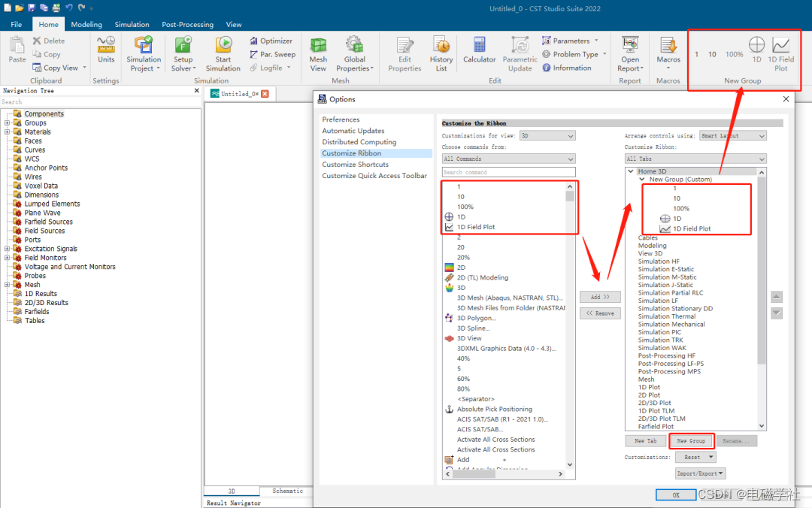Open the File menu
Image resolution: width=812 pixels, height=508 pixels.
[16, 24]
